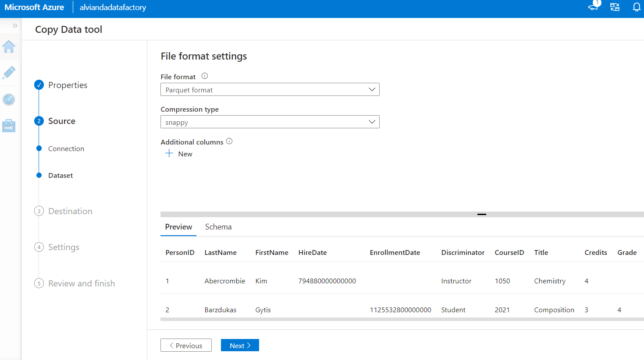This screenshot has width=644, height=360.
Task: Click the switch data factory icon
Action: pos(615,7)
